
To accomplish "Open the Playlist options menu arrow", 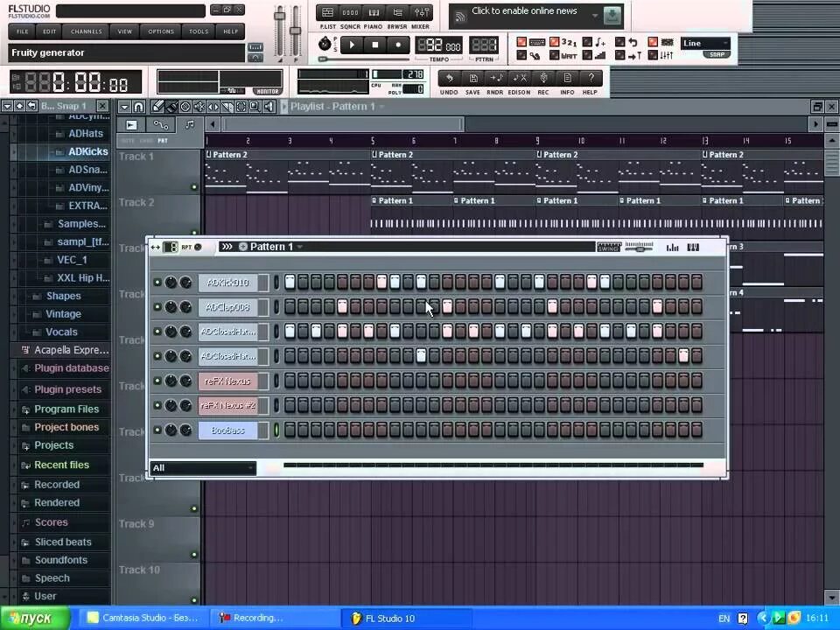I will pyautogui.click(x=124, y=106).
